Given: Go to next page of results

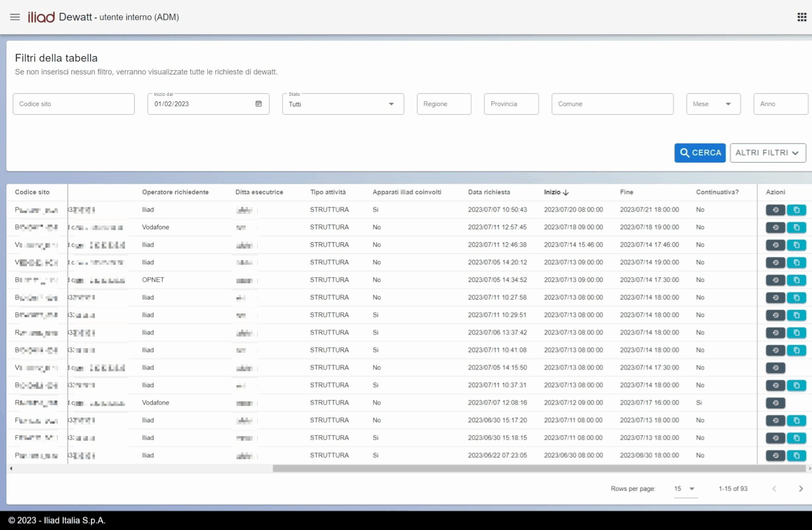Looking at the screenshot, I should point(801,489).
